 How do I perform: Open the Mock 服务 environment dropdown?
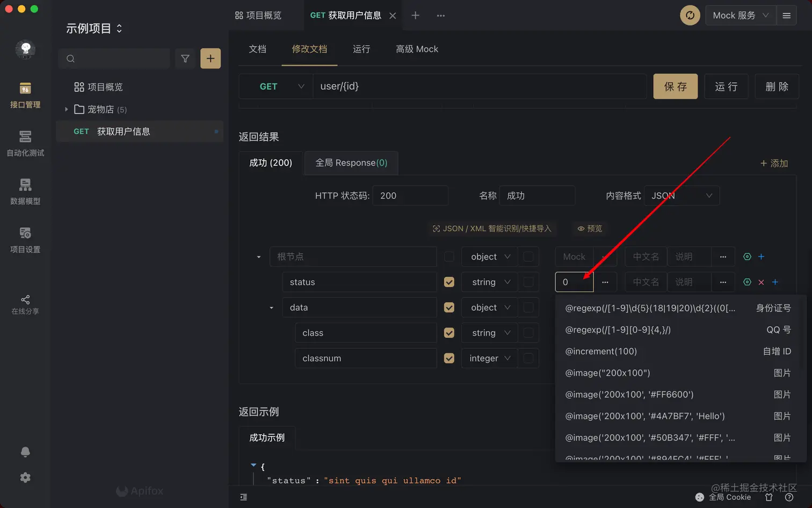tap(741, 16)
